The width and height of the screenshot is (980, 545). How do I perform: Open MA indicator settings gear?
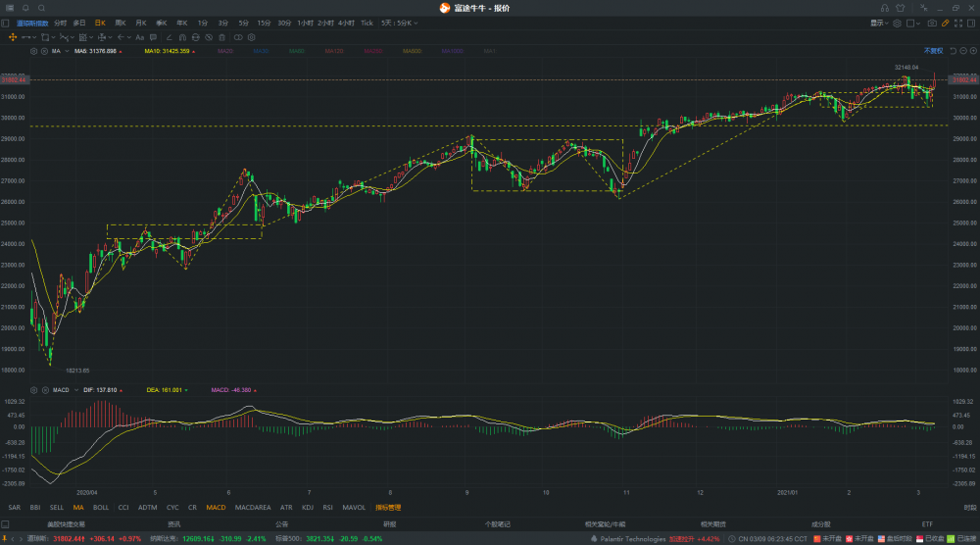pyautogui.click(x=33, y=50)
